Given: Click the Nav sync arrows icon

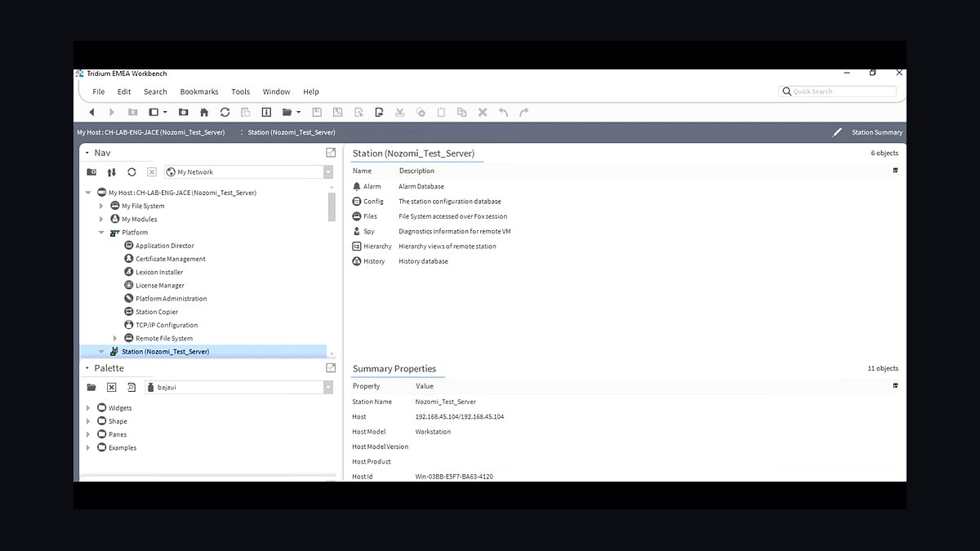Looking at the screenshot, I should 112,172.
